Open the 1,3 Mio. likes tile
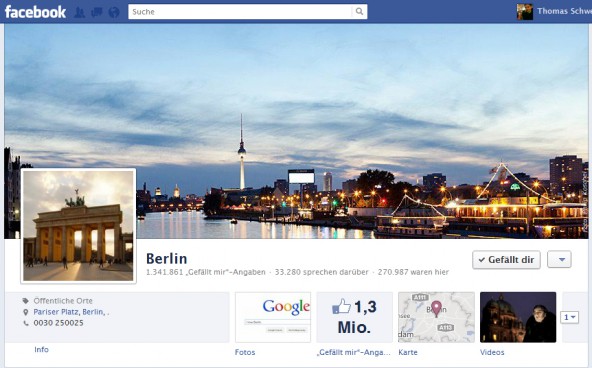The height and width of the screenshot is (368, 592). (355, 317)
